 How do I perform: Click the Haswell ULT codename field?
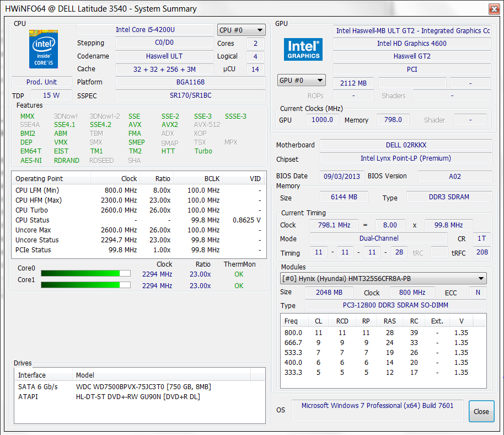(164, 56)
